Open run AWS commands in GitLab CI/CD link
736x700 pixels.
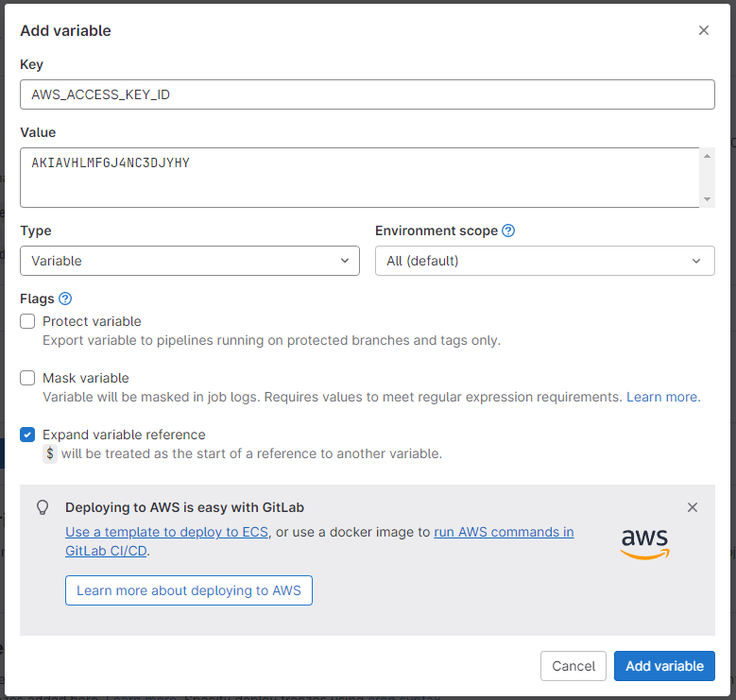[504, 532]
